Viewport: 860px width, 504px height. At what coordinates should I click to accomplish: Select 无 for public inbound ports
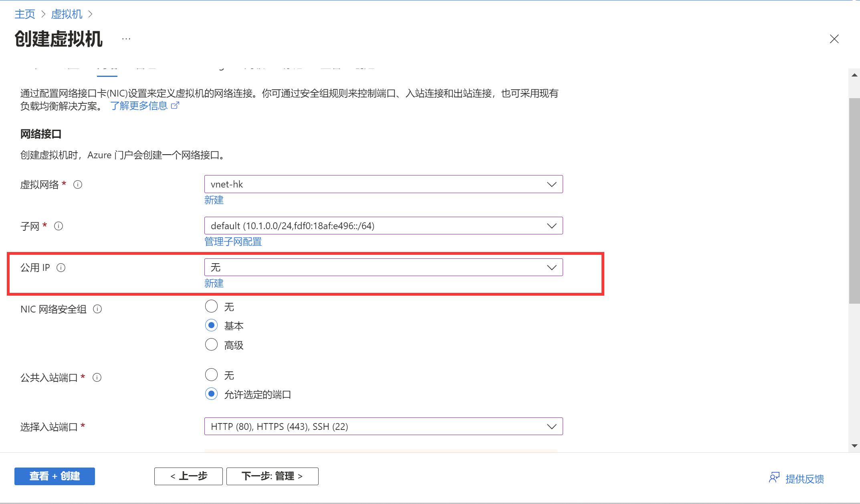(211, 375)
